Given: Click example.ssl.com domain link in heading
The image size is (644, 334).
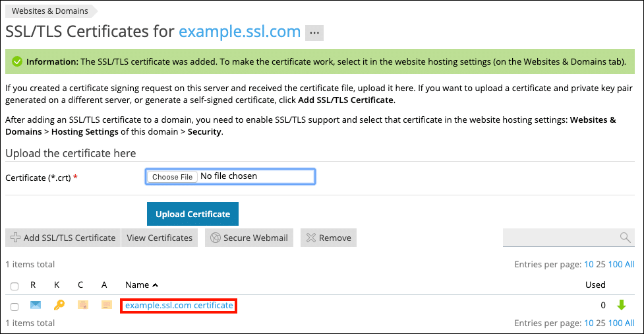Looking at the screenshot, I should (x=240, y=32).
